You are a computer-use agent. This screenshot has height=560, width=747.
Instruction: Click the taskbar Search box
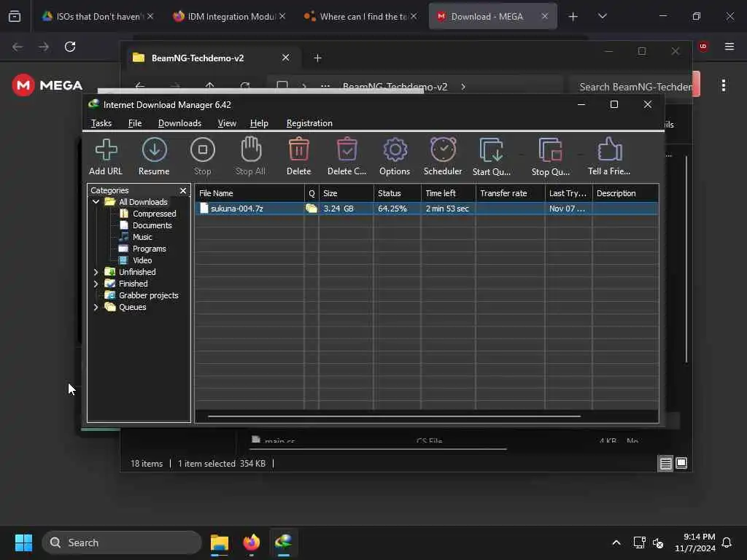click(122, 542)
